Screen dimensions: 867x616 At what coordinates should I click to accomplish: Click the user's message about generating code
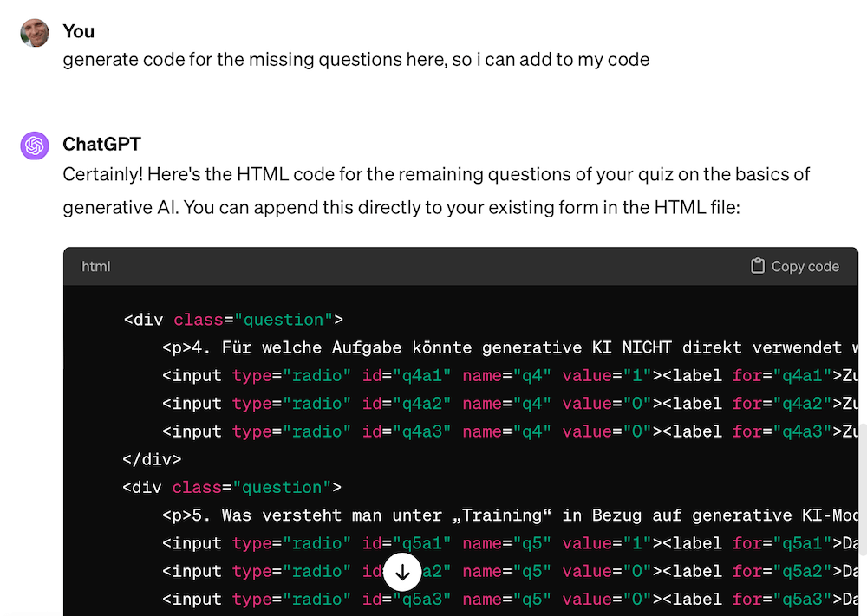pyautogui.click(x=355, y=59)
